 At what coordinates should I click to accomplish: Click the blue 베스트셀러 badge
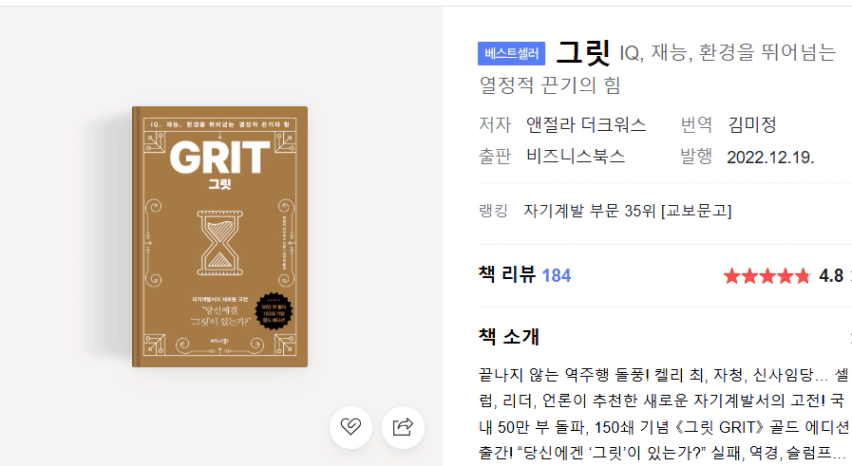[511, 53]
